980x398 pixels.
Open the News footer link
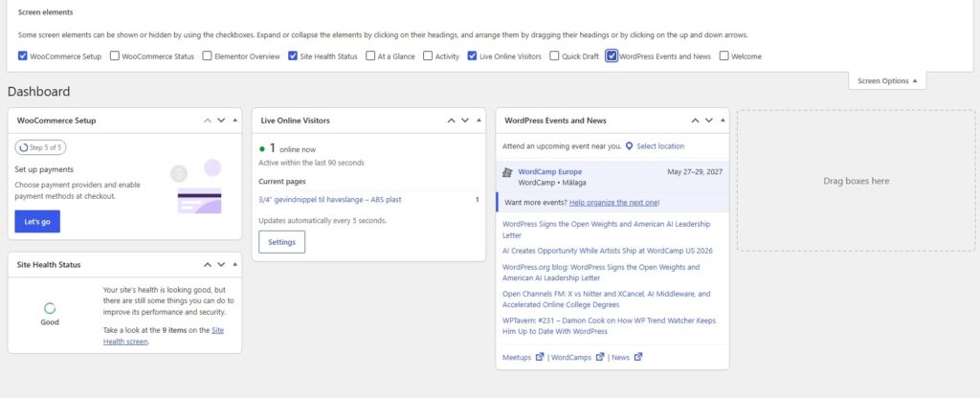[620, 358]
